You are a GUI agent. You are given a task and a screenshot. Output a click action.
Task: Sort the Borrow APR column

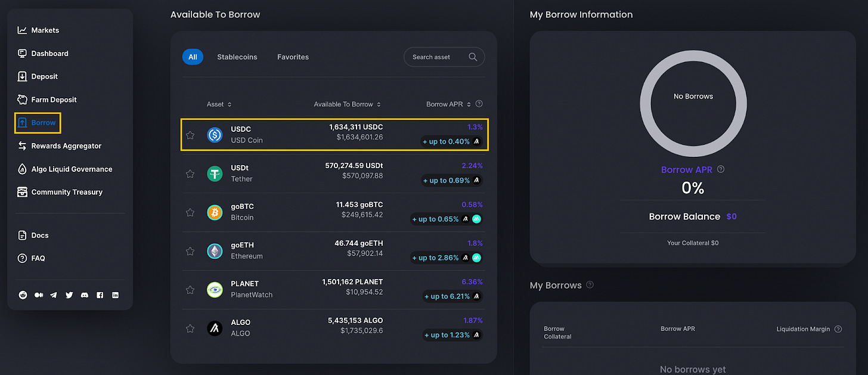coord(469,104)
